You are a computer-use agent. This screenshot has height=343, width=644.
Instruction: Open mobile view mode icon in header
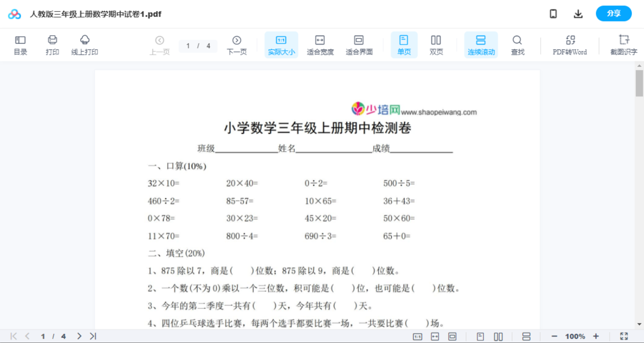[553, 14]
